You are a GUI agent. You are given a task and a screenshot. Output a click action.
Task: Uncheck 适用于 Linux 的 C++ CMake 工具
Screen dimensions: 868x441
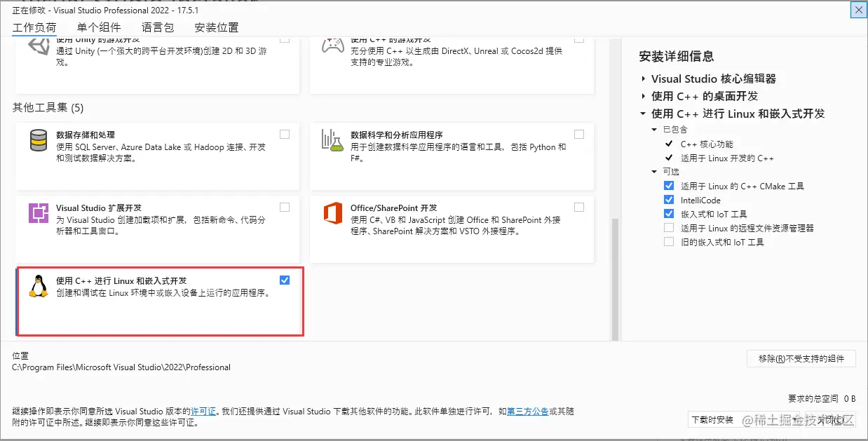click(669, 186)
